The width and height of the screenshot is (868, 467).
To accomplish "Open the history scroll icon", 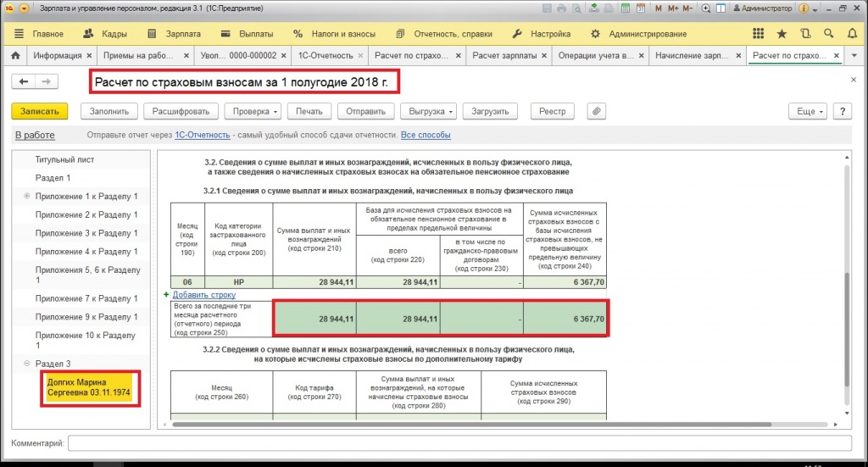I will click(x=805, y=34).
